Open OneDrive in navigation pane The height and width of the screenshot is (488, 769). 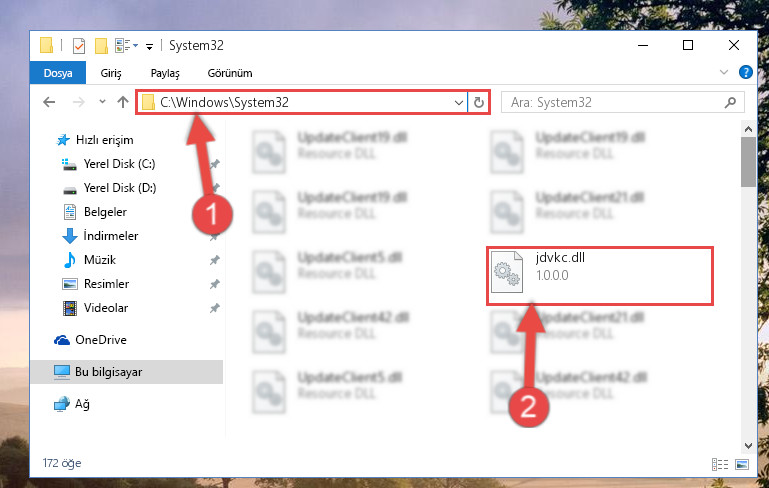pyautogui.click(x=101, y=340)
